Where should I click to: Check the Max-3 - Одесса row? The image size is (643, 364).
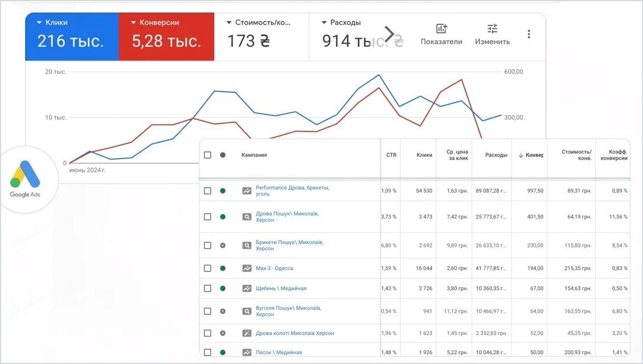(x=207, y=268)
